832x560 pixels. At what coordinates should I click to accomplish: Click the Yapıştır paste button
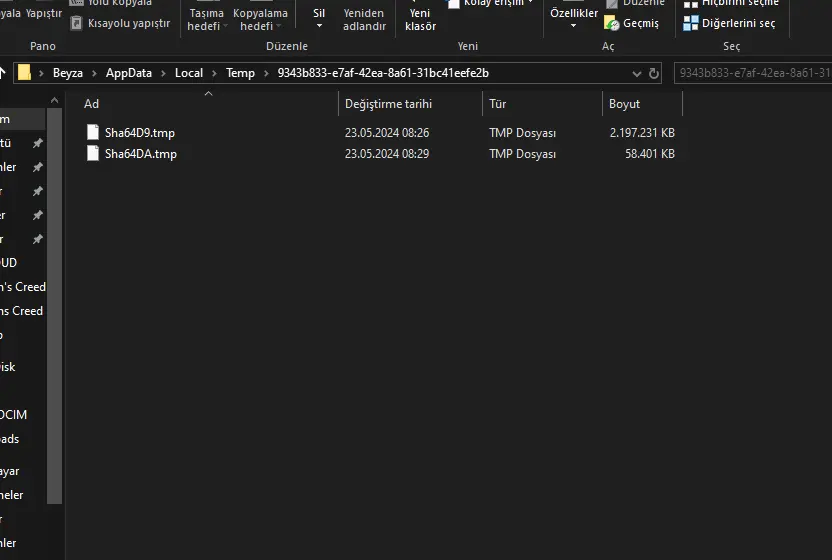click(44, 13)
